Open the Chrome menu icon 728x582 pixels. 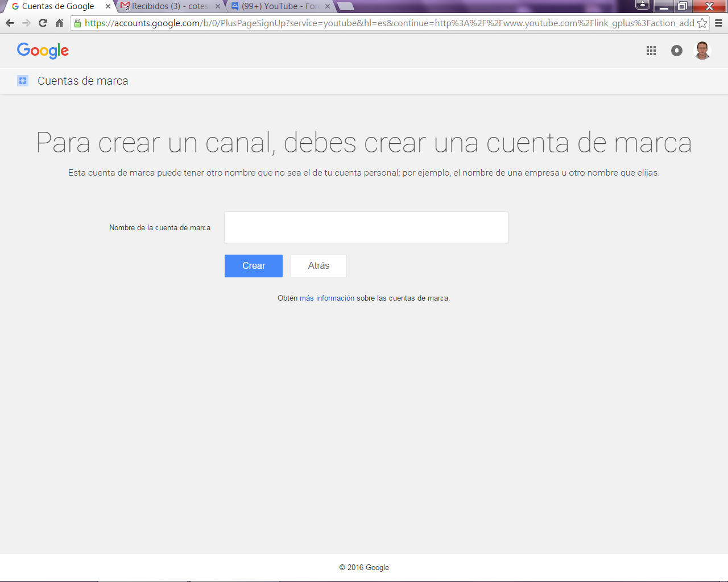(718, 23)
